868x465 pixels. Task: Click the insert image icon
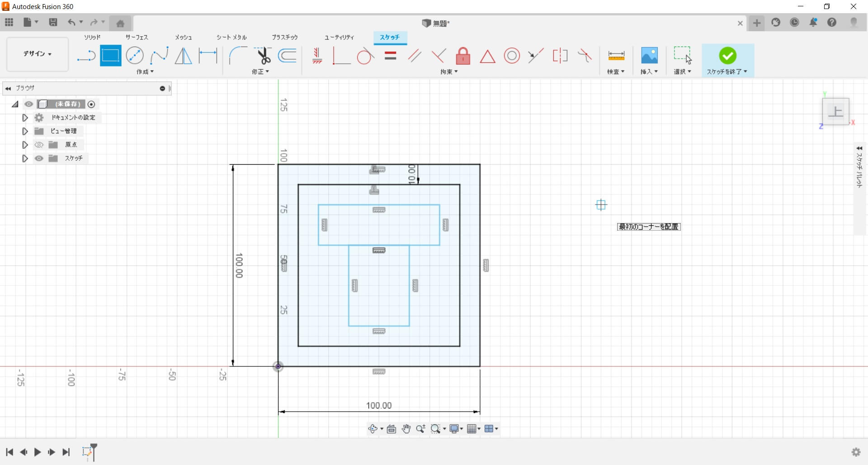click(x=649, y=56)
